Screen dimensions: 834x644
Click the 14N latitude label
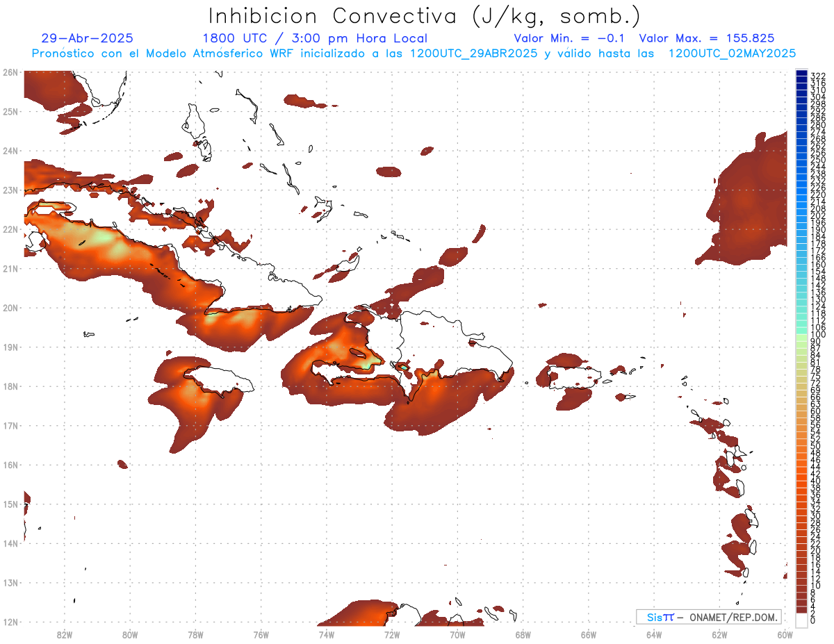tap(10, 543)
